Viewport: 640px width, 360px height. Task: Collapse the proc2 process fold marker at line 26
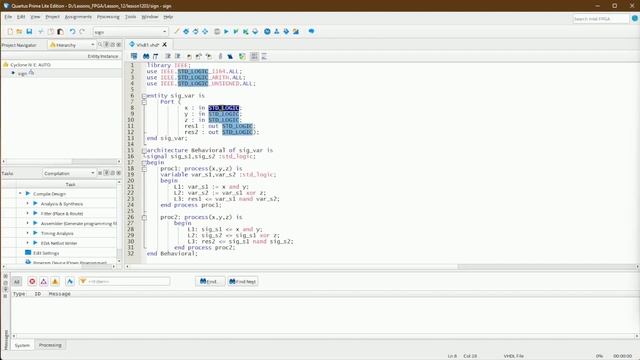pos(144,218)
